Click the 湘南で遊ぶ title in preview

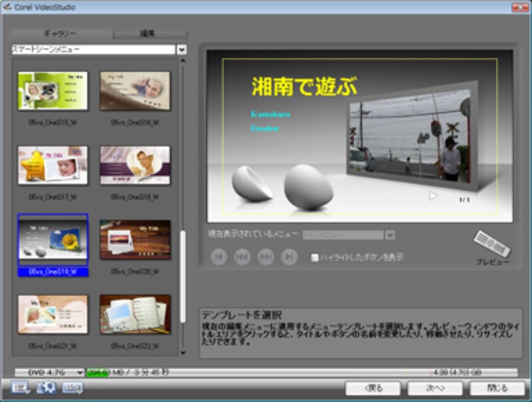(305, 87)
